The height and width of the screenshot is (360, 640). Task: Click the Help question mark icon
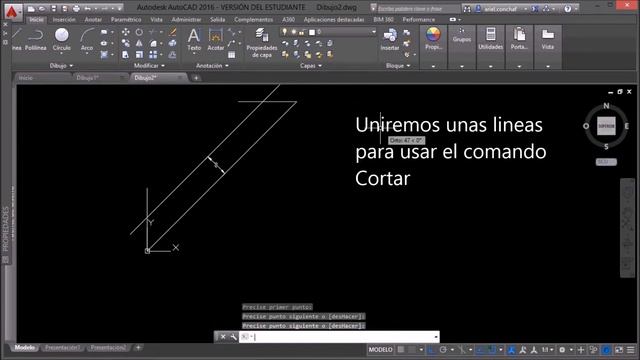pyautogui.click(x=568, y=9)
